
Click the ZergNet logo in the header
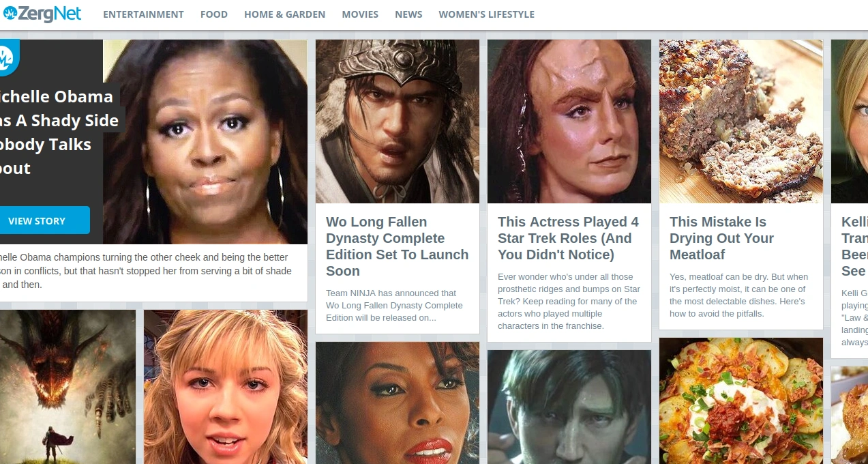(42, 14)
